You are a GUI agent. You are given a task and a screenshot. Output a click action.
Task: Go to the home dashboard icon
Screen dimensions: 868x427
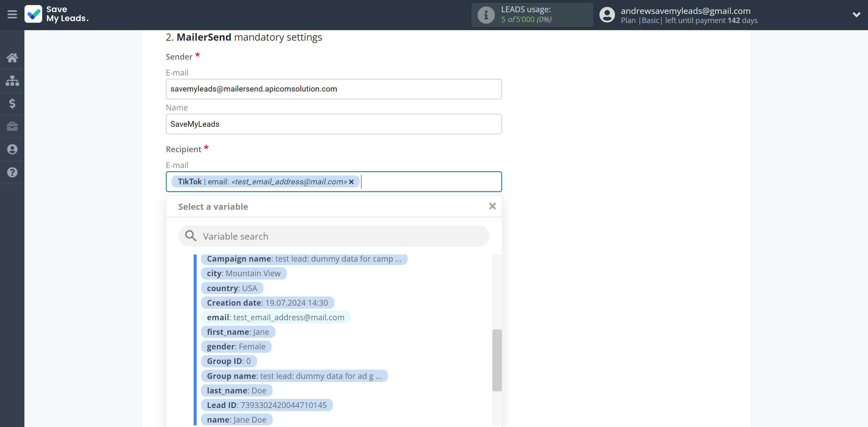point(12,58)
